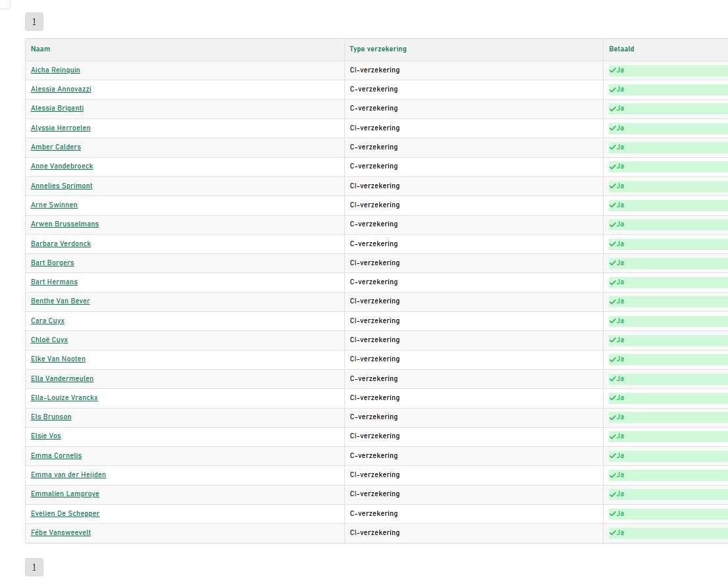
Task: View Emma van der Heijden's record
Action: coord(68,474)
